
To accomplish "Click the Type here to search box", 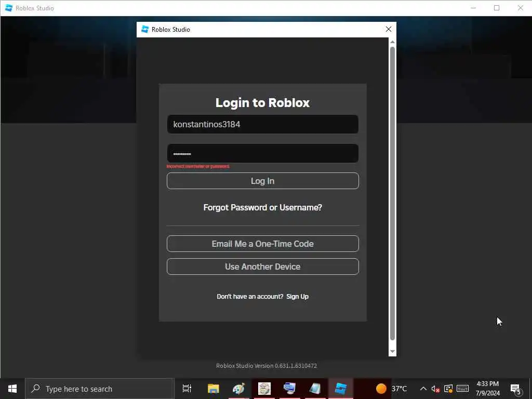I will pos(100,389).
